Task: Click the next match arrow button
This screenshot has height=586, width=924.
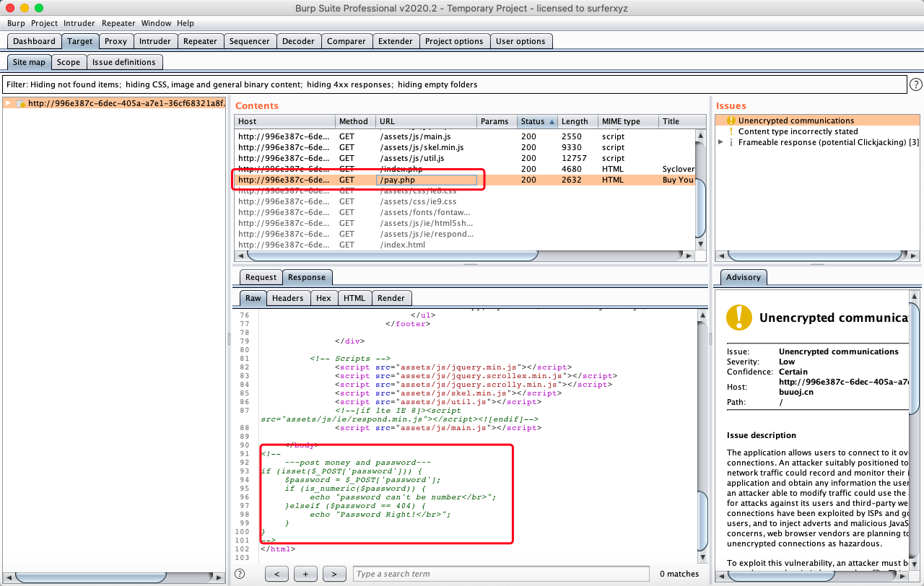Action: click(x=333, y=574)
